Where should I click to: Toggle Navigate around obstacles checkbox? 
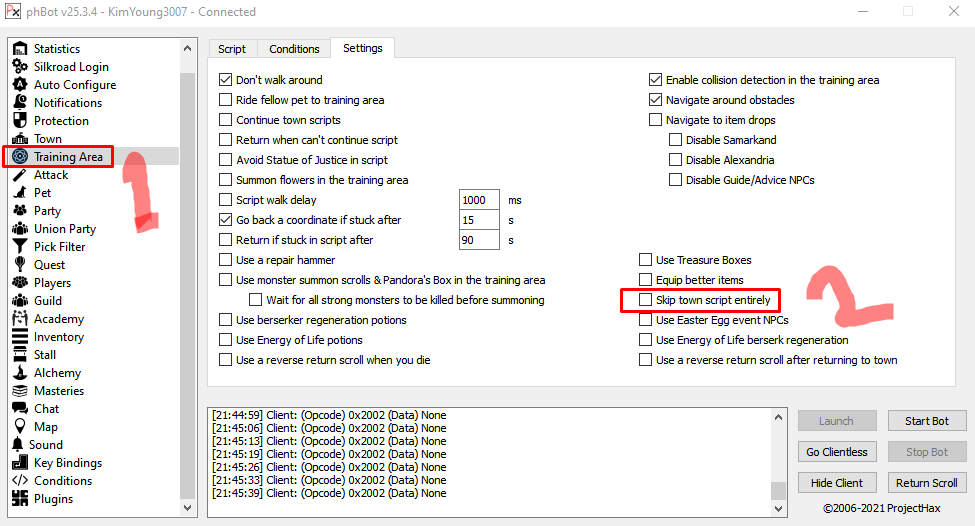point(656,100)
